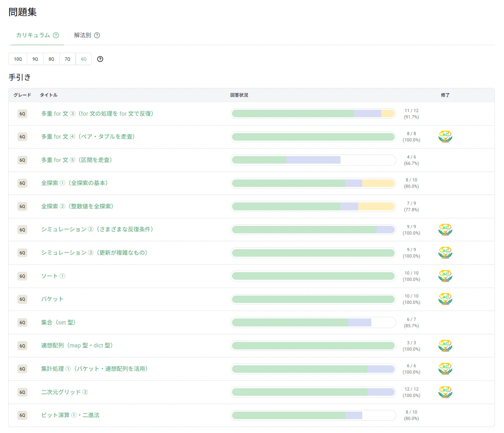Click the 手引き section heading
This screenshot has height=433, width=504.
(20, 77)
